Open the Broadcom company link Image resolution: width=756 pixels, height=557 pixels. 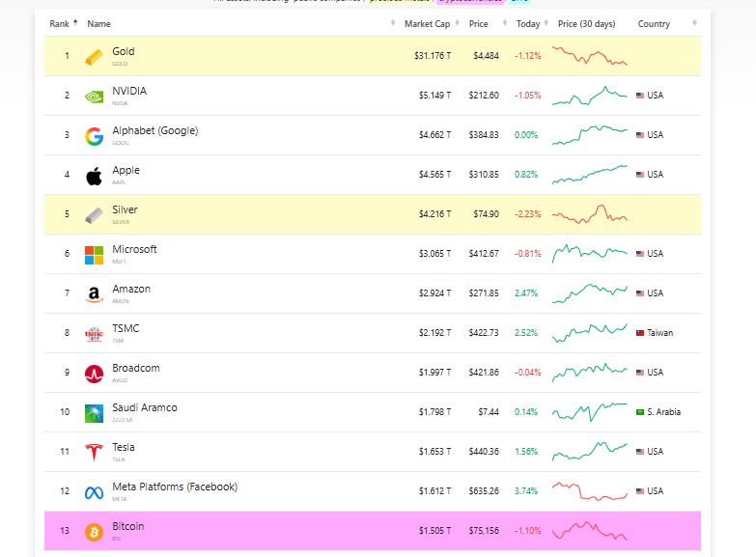click(x=136, y=368)
